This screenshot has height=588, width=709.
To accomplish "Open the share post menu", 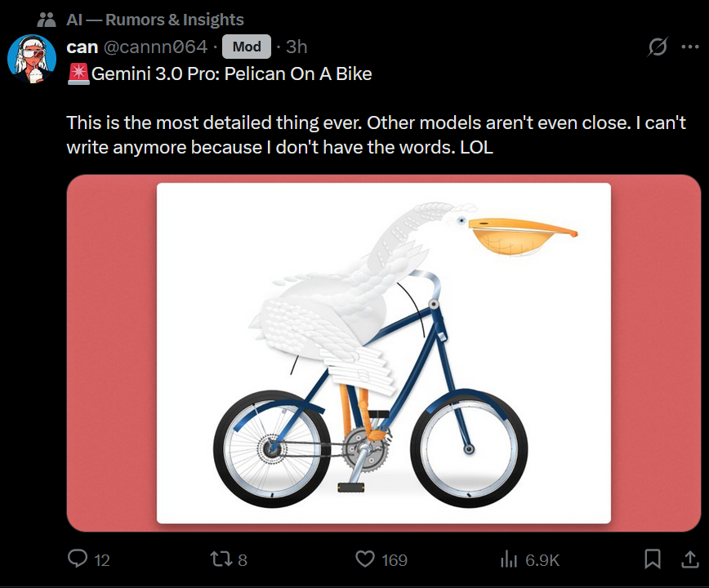I will coord(690,559).
